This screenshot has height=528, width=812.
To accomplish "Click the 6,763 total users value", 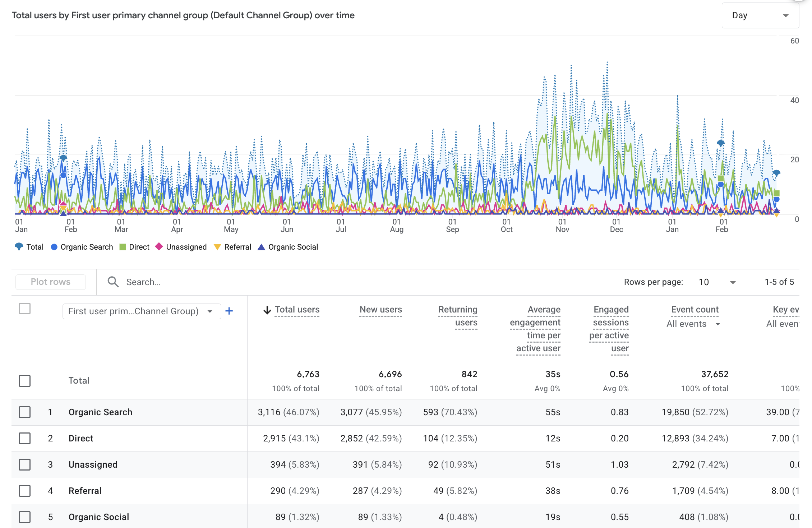I will [x=308, y=374].
